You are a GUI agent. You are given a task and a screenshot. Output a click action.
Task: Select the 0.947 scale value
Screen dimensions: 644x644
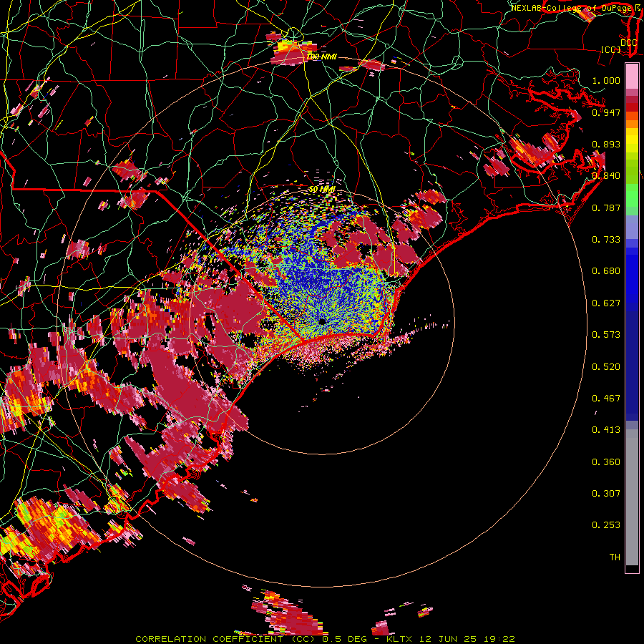coord(606,112)
